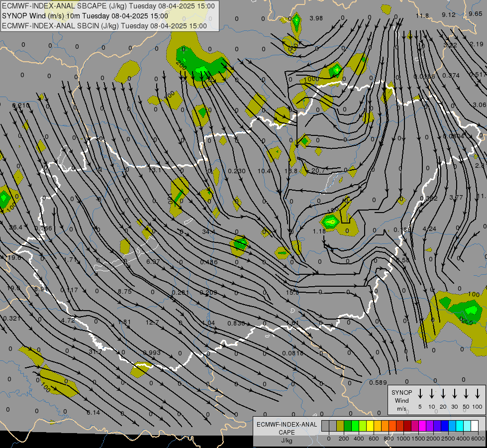Click the map value 0.766
This screenshot has height=448, width=487.
tap(43, 228)
